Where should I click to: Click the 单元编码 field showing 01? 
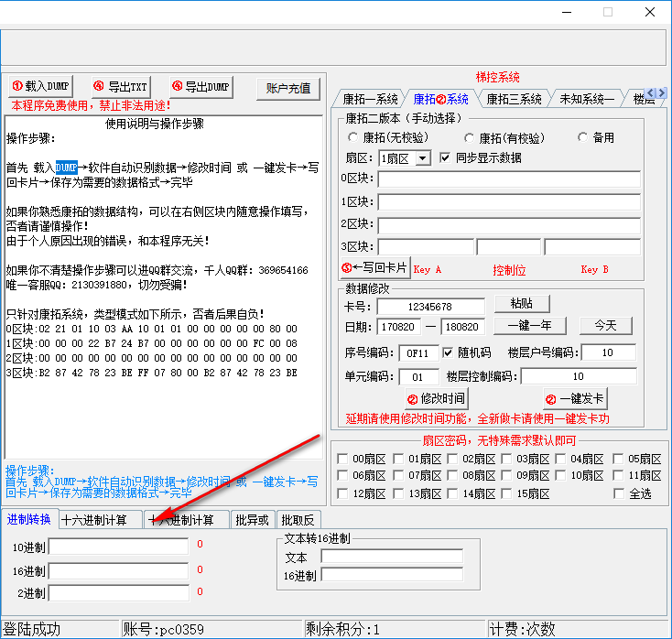[x=418, y=377]
